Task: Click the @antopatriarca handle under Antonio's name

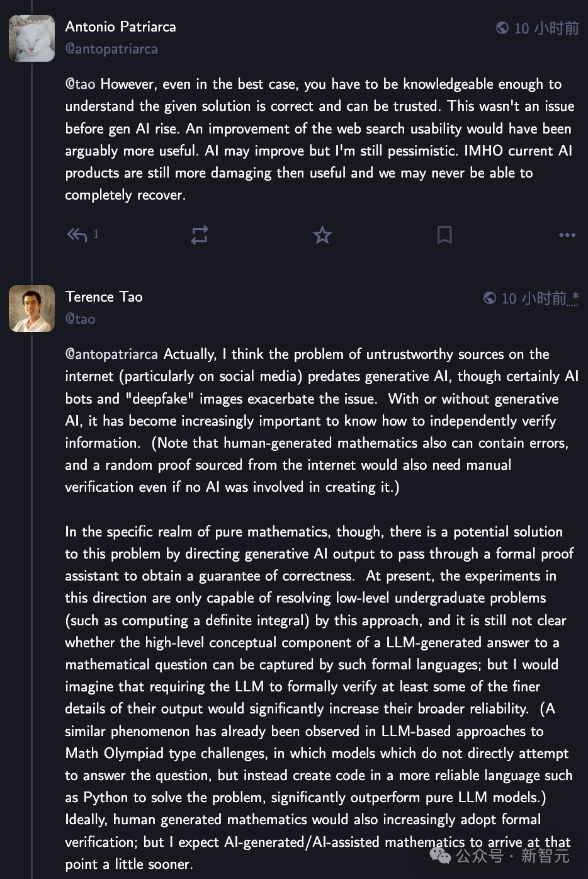Action: [x=111, y=49]
